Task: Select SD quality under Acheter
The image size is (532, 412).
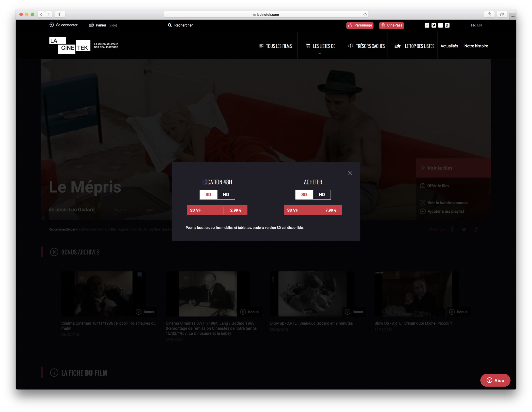Action: pos(304,194)
